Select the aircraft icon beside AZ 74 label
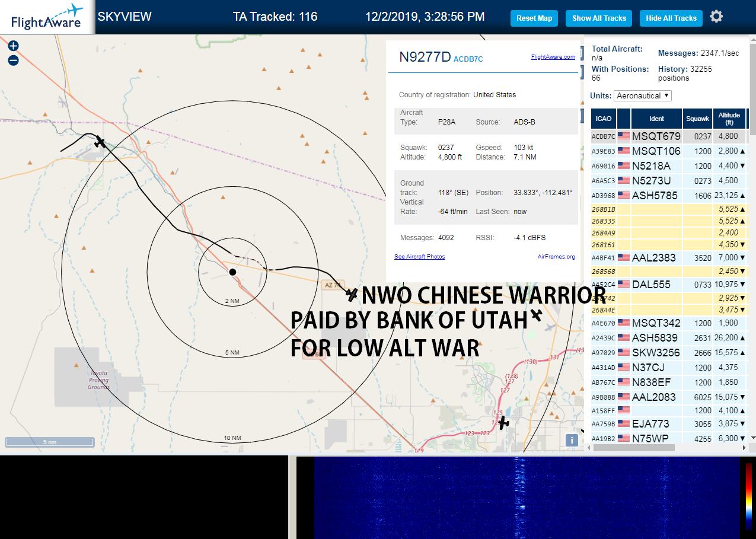 pos(352,294)
